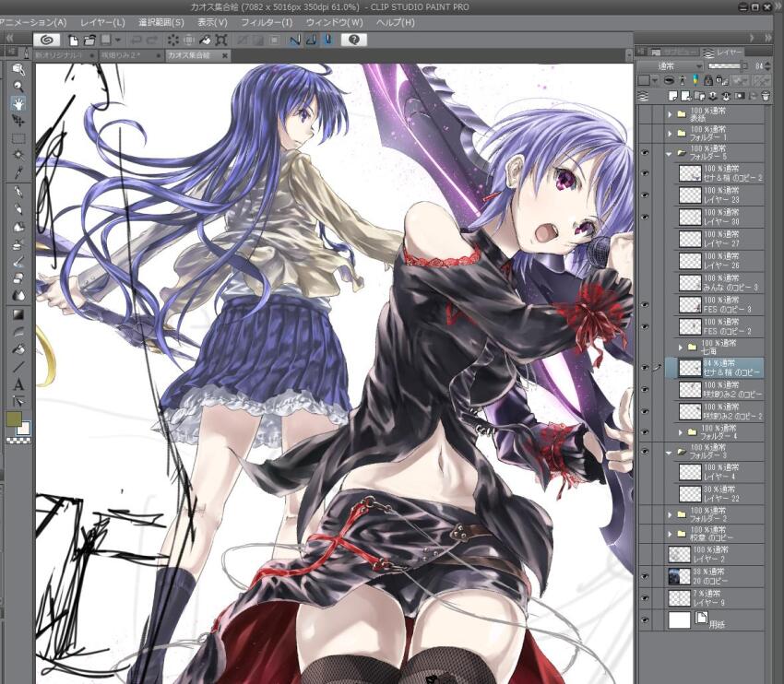This screenshot has height=684, width=784.
Task: Click the 用紙 paper layer white thumbnail
Action: tap(680, 620)
